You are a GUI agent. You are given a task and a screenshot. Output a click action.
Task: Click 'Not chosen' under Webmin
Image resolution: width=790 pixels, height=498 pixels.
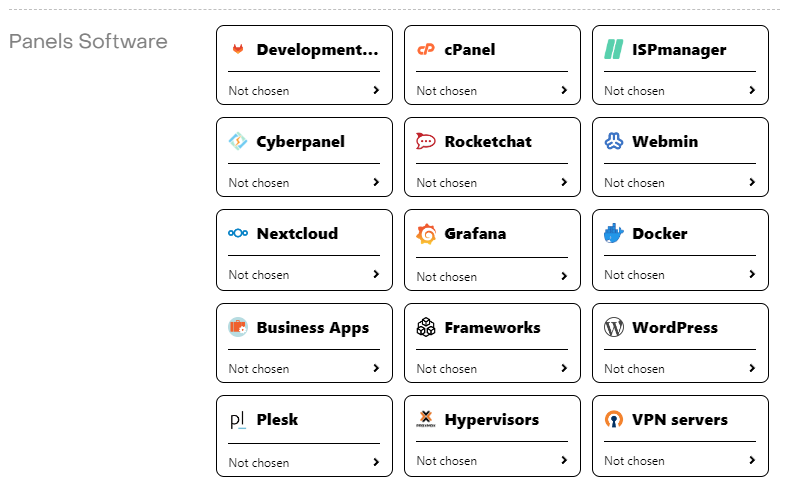[634, 183]
